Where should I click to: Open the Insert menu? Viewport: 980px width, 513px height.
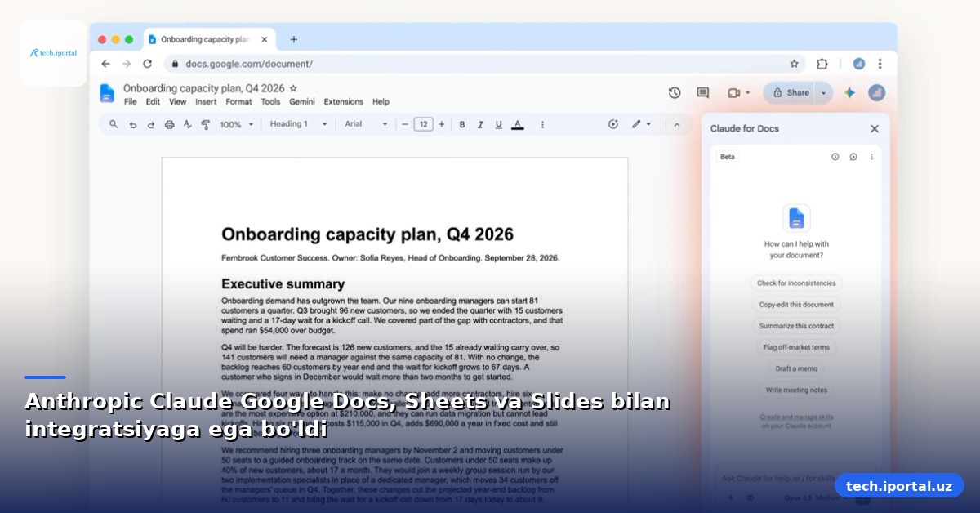pyautogui.click(x=206, y=102)
